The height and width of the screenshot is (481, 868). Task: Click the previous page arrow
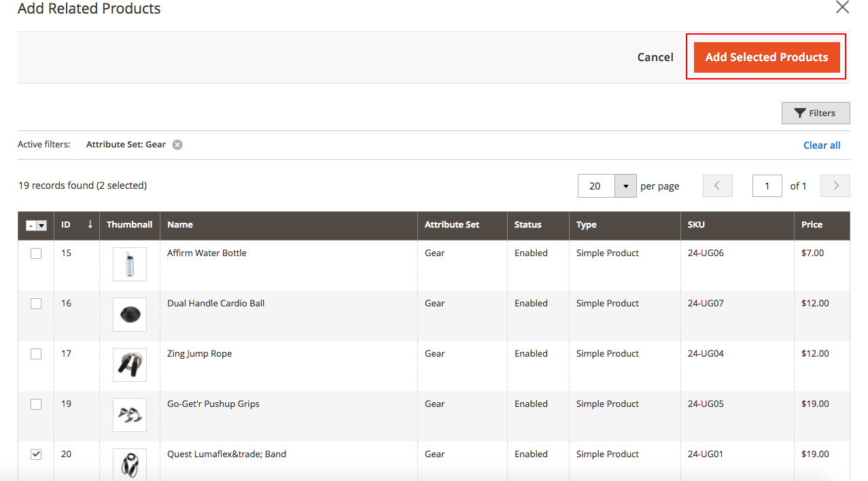tap(717, 185)
